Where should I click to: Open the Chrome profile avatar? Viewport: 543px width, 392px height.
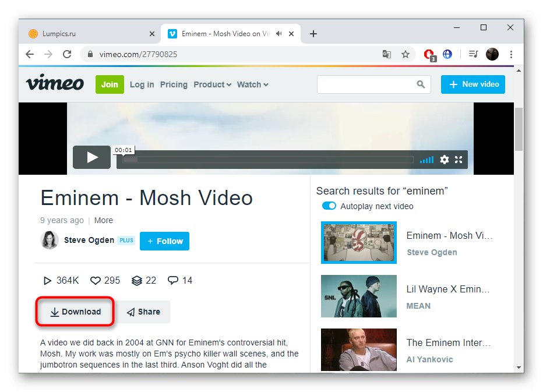[492, 54]
